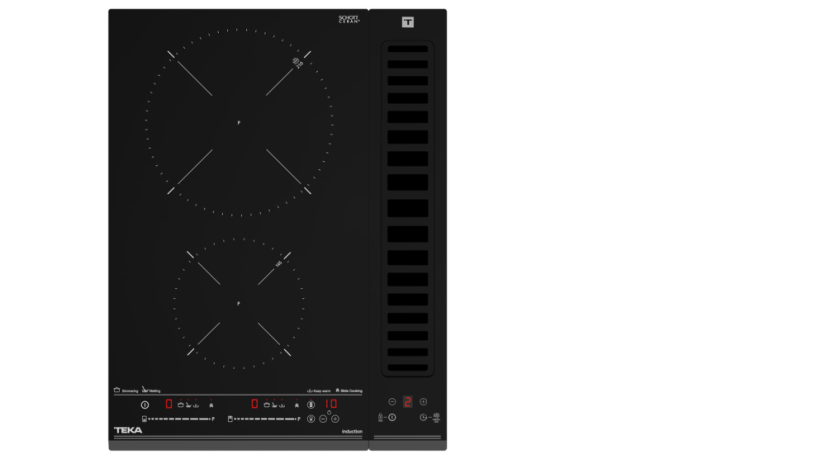Toggle the circled icon left of timer minus
The image size is (826, 464).
(311, 419)
